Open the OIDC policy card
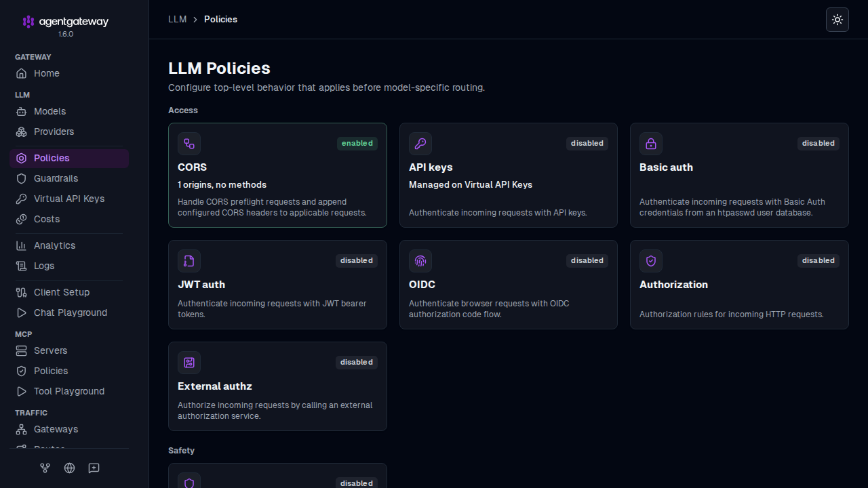 click(x=509, y=285)
